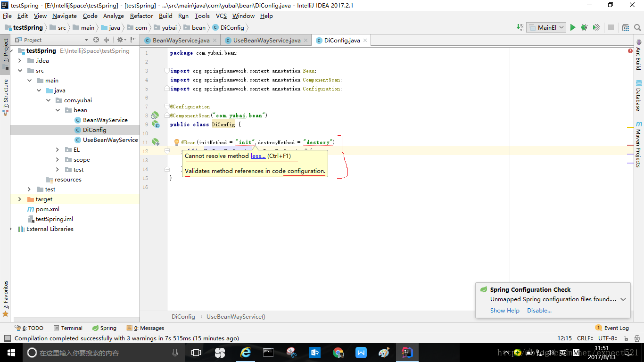Open the TODO tool window

click(x=29, y=328)
